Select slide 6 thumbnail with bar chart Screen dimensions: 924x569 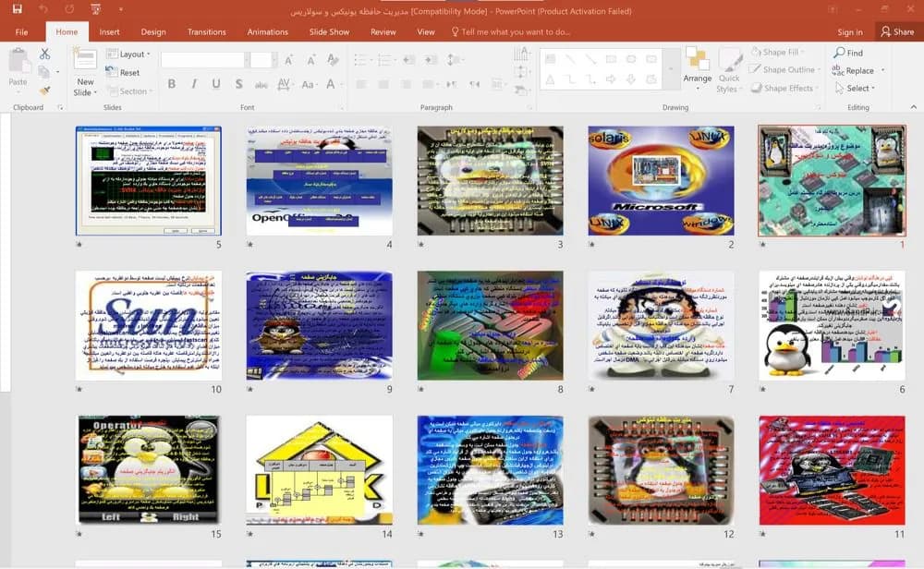coord(833,325)
